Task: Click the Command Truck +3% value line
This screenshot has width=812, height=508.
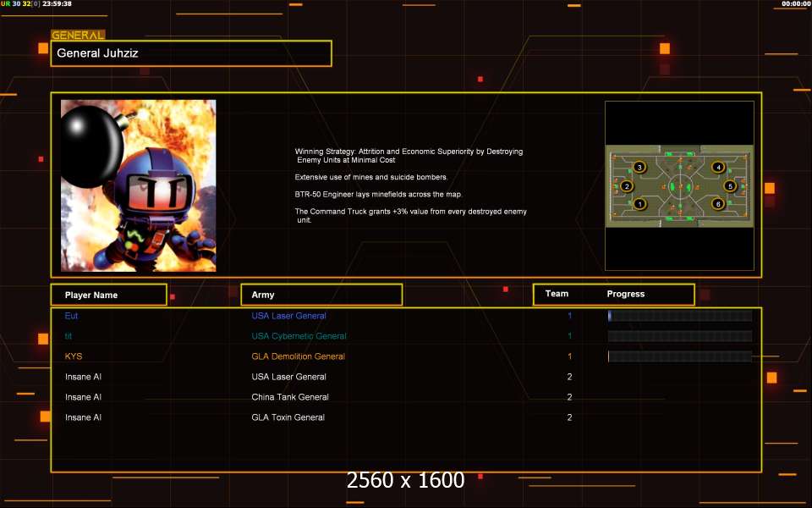Action: (x=411, y=216)
